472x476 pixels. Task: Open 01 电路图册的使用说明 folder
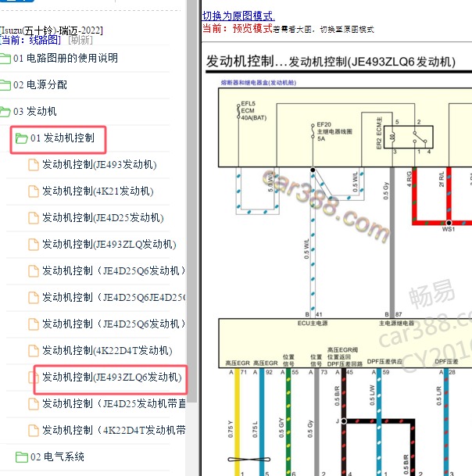coord(66,58)
